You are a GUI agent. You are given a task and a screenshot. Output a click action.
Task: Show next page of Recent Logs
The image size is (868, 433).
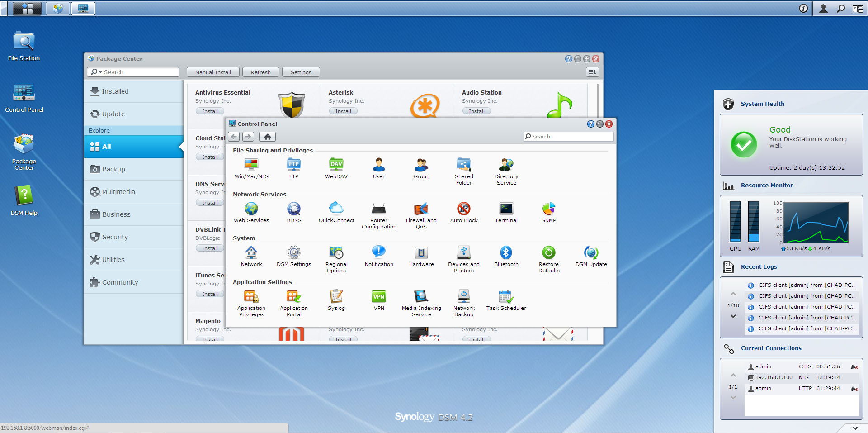point(733,316)
